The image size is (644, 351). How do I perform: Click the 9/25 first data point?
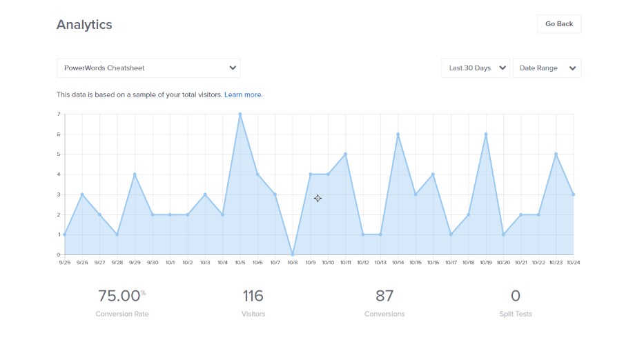(65, 234)
